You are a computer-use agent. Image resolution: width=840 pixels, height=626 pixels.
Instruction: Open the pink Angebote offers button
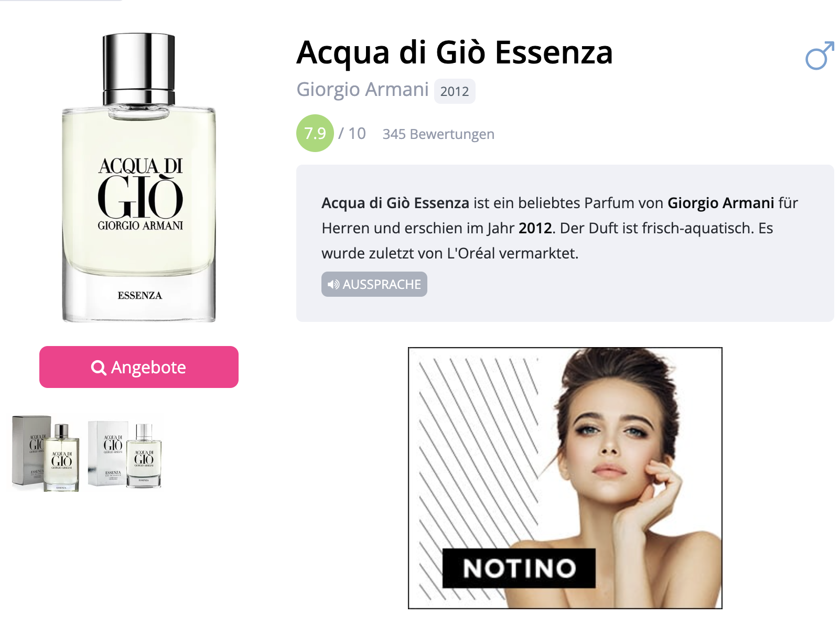(x=139, y=367)
